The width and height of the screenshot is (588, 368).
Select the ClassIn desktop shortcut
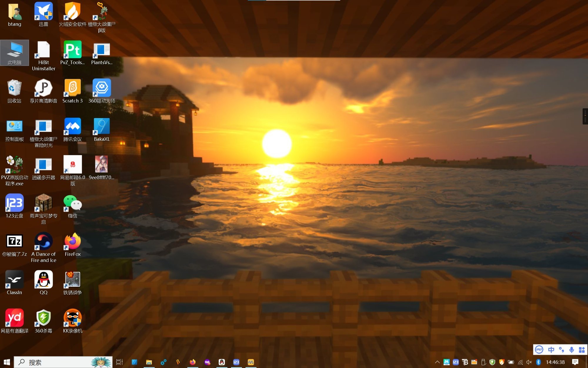coord(14,283)
